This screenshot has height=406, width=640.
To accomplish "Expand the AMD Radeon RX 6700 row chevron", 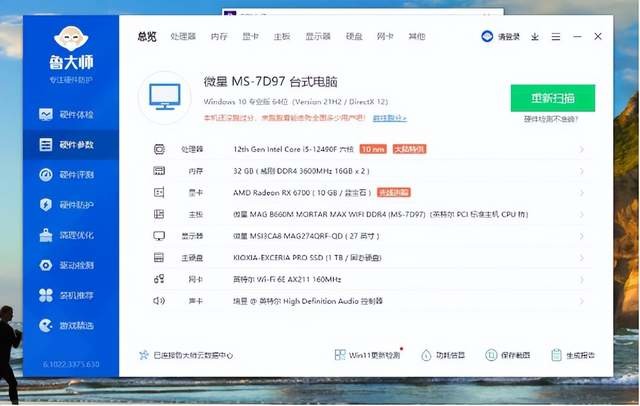I will point(582,193).
